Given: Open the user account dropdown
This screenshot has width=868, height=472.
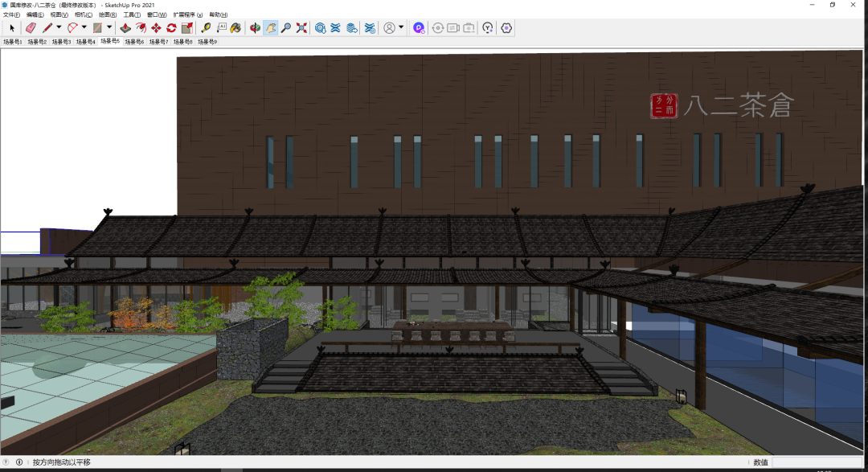Looking at the screenshot, I should pos(401,28).
